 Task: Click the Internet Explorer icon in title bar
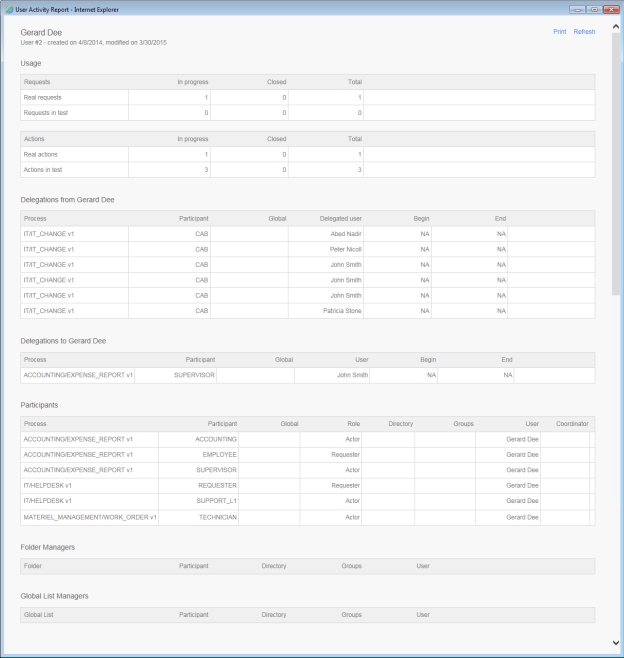(8, 8)
